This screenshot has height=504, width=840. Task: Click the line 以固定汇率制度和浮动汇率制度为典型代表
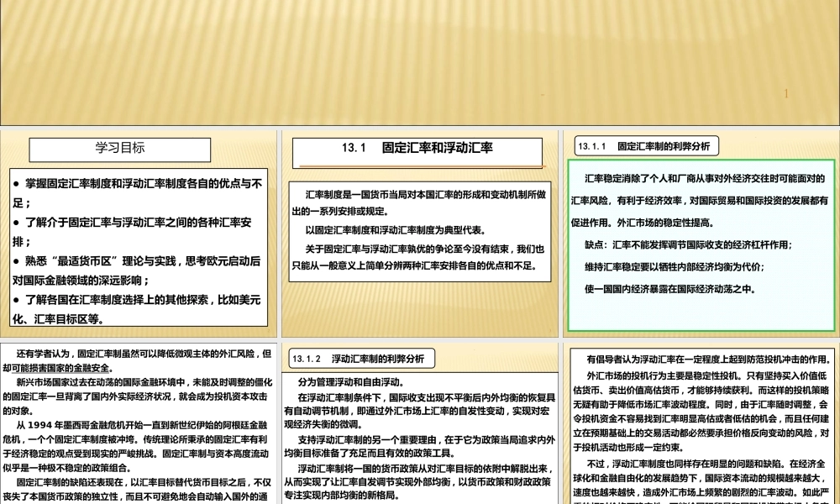point(396,230)
